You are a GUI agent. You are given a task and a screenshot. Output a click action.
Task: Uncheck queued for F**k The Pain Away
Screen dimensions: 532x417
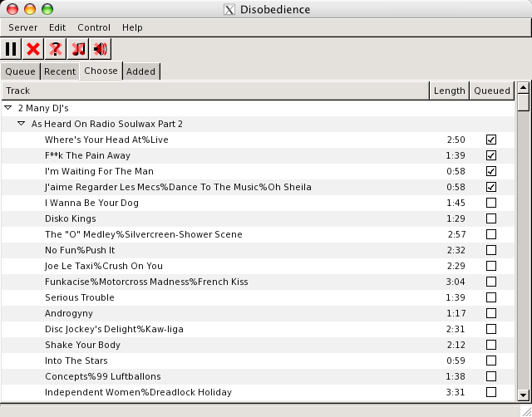point(491,155)
